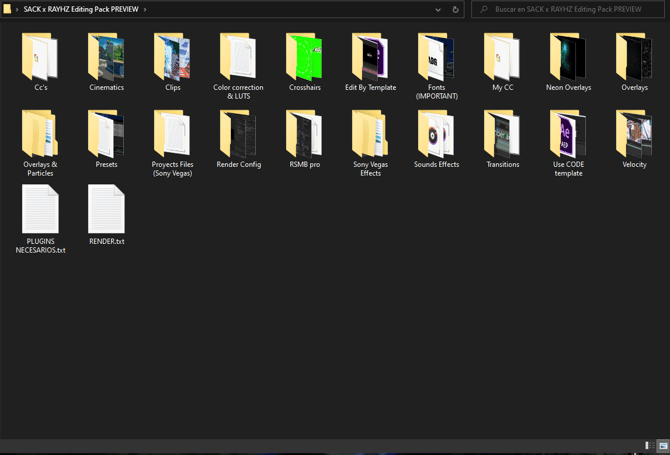Select the PLUGINS NECESARIOS.txt file icon

pyautogui.click(x=40, y=209)
